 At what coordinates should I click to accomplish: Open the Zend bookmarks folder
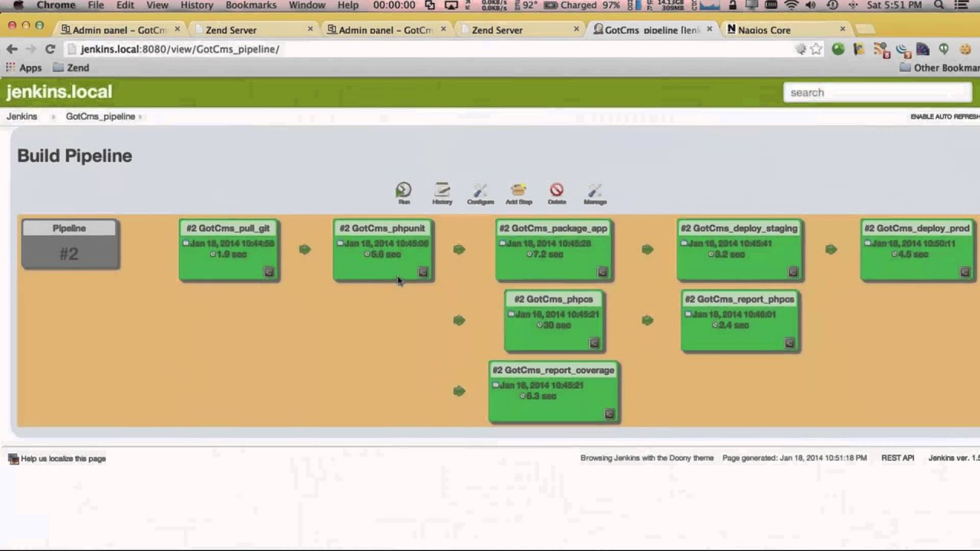point(70,67)
